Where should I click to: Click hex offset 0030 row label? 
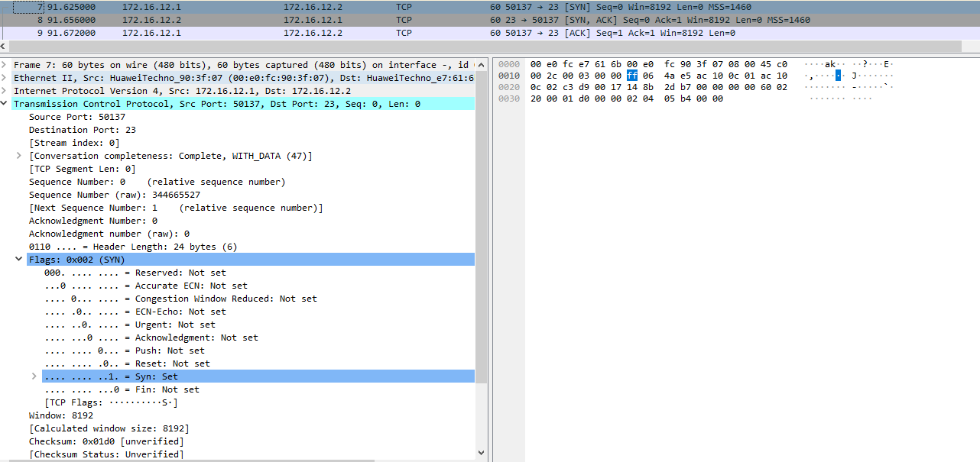[509, 99]
